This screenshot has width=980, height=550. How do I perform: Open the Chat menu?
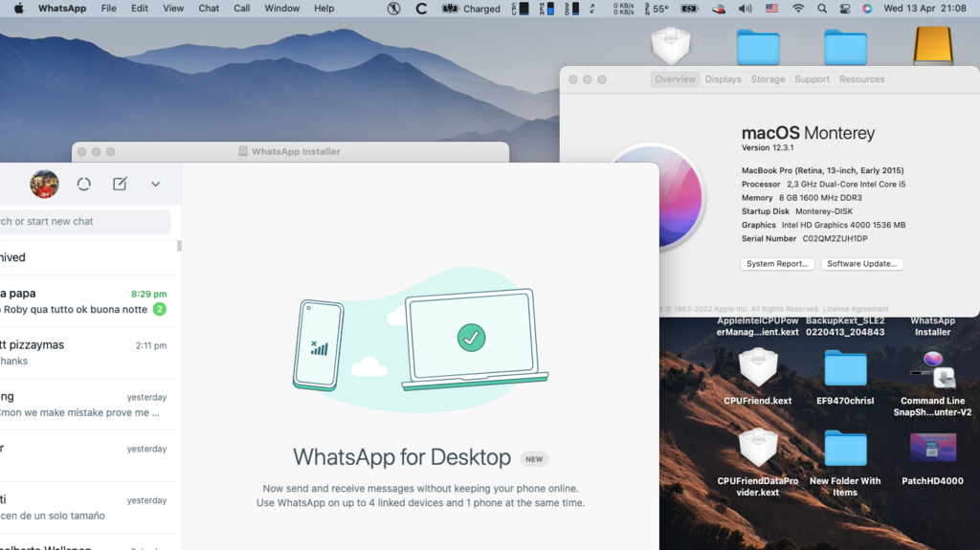point(209,9)
